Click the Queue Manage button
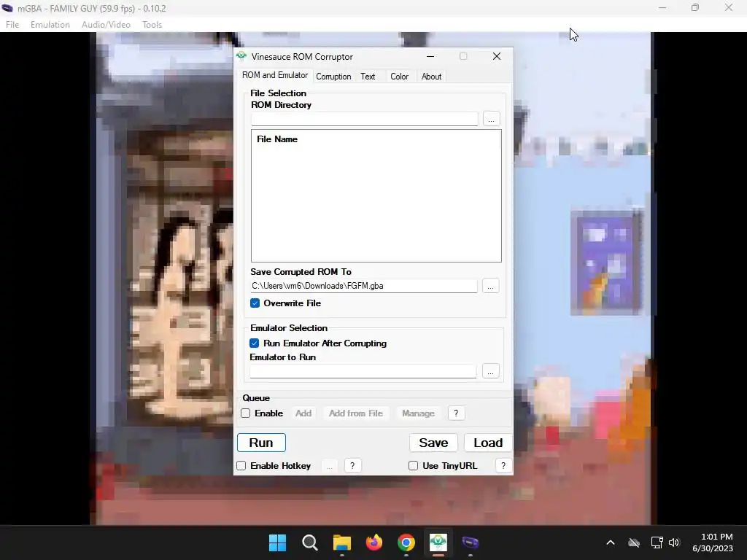747x560 pixels. click(x=418, y=413)
